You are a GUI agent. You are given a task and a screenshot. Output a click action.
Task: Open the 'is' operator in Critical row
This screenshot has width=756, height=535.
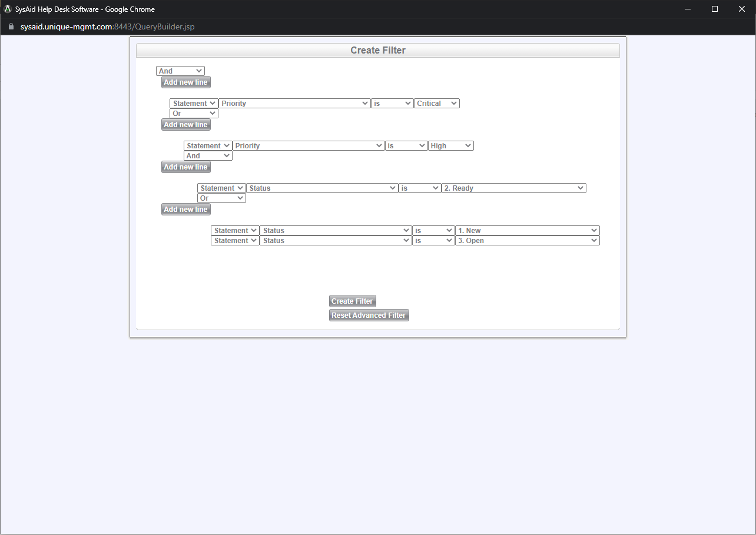tap(392, 104)
